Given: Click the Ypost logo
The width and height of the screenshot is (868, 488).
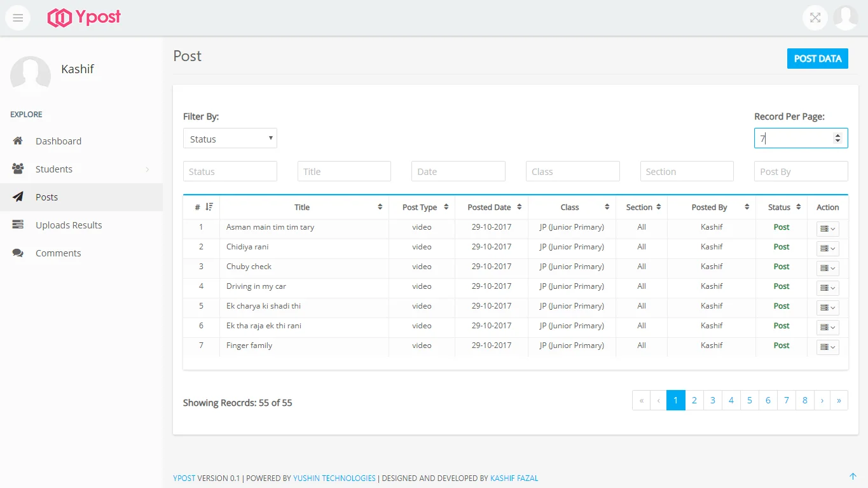Looking at the screenshot, I should pyautogui.click(x=84, y=18).
